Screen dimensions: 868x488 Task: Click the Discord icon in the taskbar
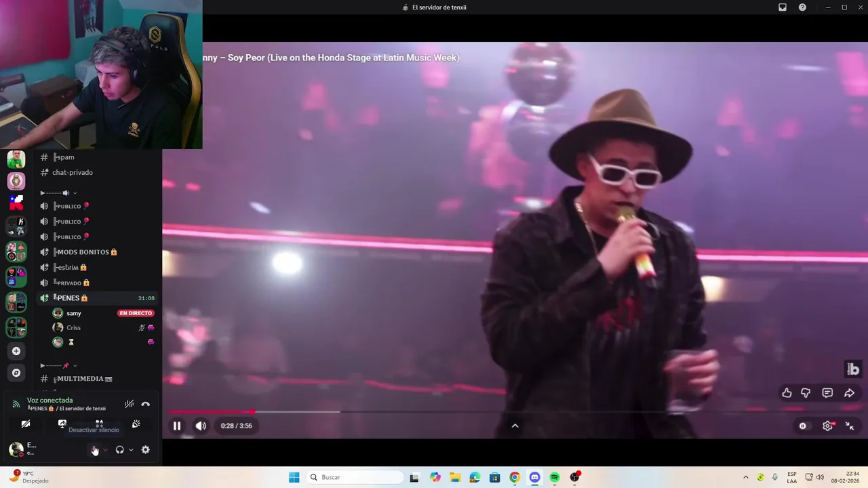point(534,477)
